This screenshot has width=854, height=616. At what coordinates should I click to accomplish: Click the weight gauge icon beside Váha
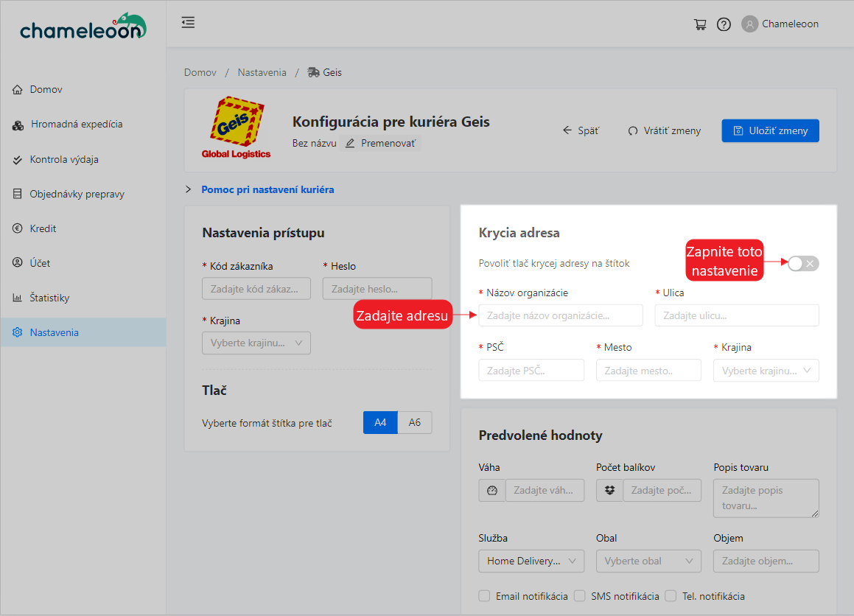click(x=492, y=491)
